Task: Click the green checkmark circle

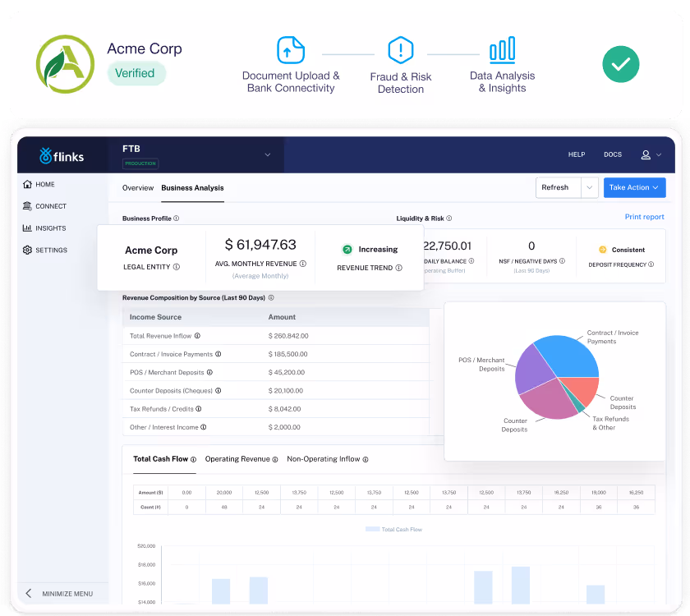Action: click(620, 64)
